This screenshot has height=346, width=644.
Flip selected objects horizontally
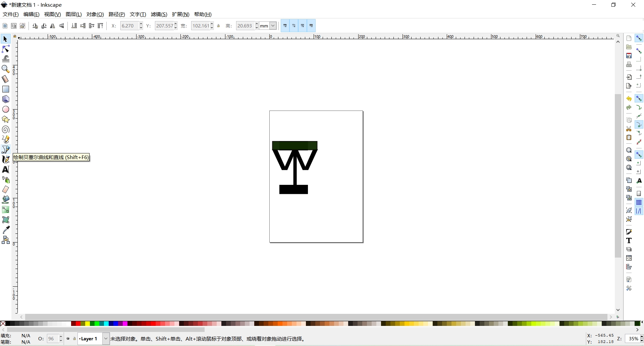[x=53, y=26]
